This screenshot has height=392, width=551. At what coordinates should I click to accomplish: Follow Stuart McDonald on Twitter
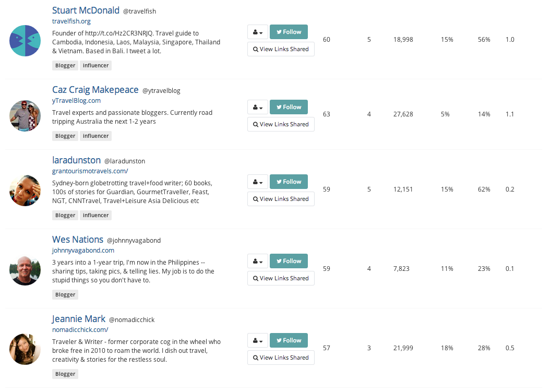(x=289, y=32)
